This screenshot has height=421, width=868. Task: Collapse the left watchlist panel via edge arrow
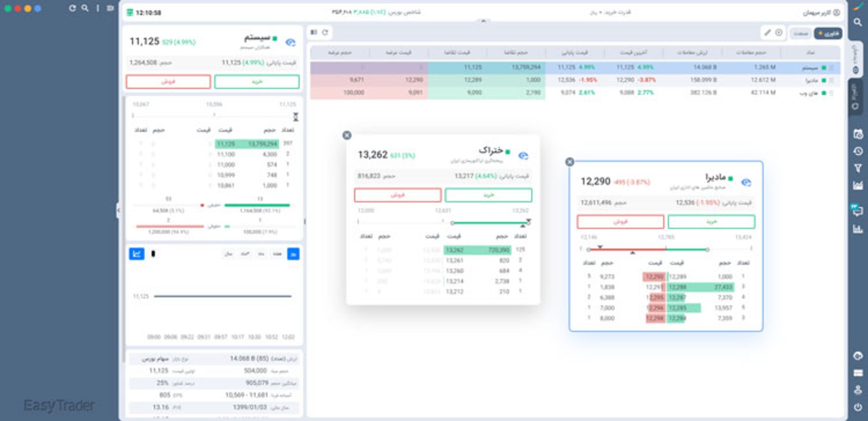[x=118, y=210]
